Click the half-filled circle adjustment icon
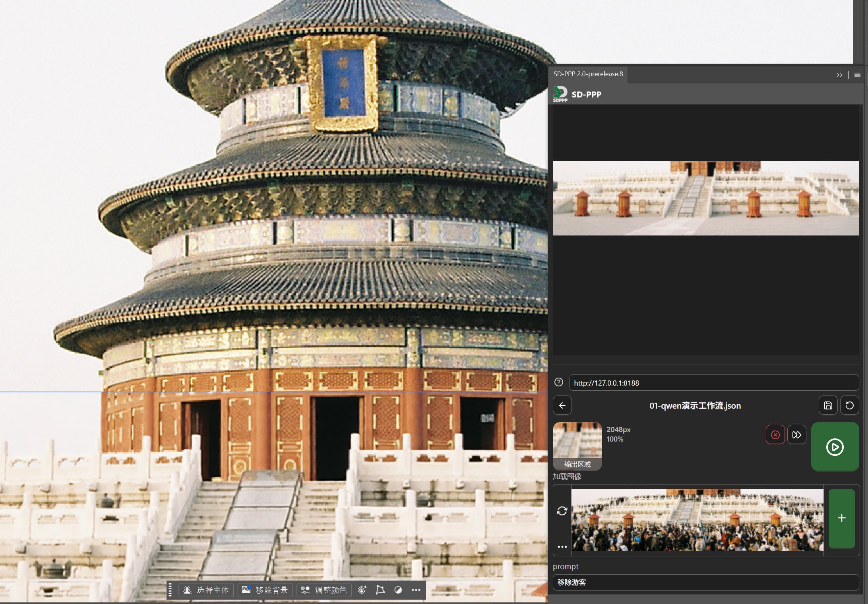The image size is (868, 604). coord(398,590)
